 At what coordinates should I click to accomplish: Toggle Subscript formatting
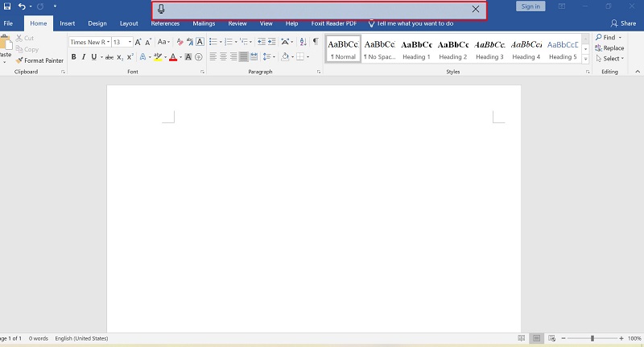point(119,57)
